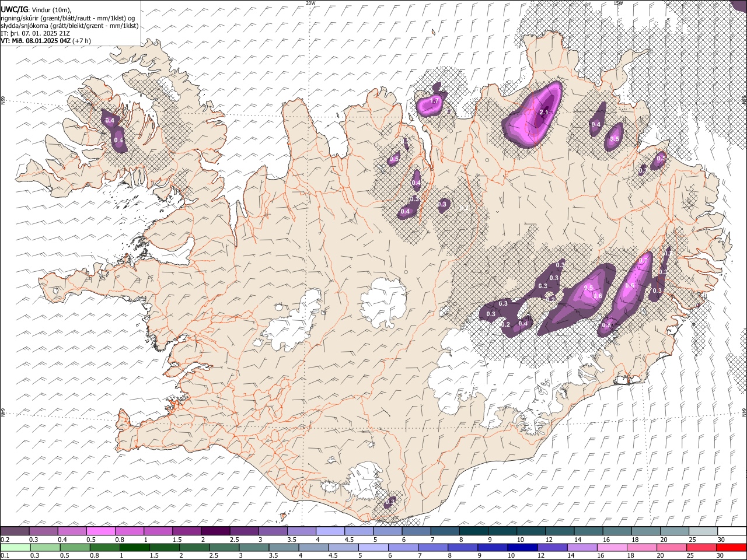The width and height of the screenshot is (747, 560).
Task: Pick the pale grey 25 snow legend swatch
Action: pos(703,531)
